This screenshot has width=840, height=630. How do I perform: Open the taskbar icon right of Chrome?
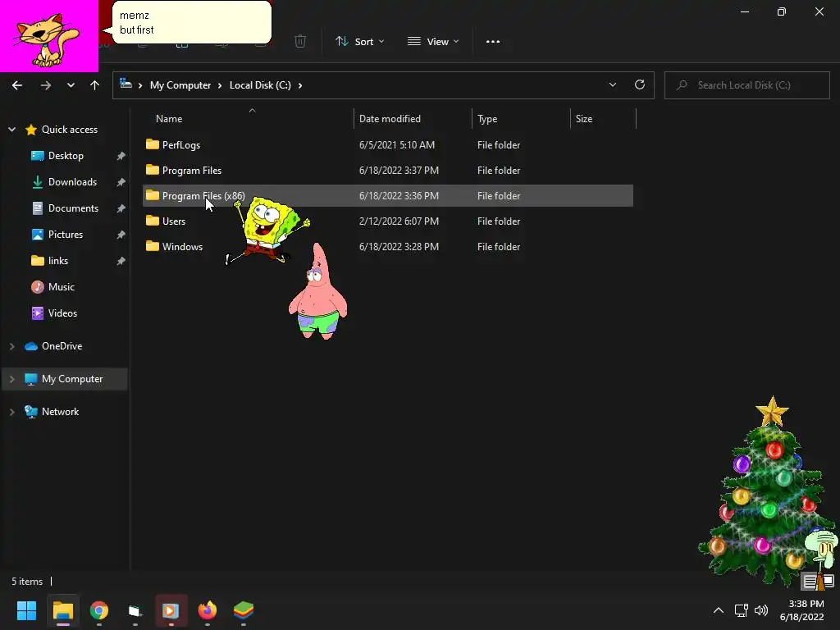pos(135,610)
